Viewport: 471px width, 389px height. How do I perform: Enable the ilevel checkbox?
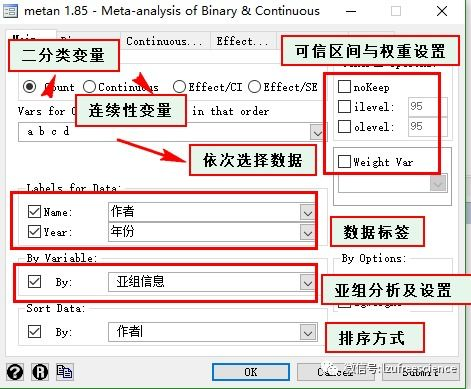344,106
